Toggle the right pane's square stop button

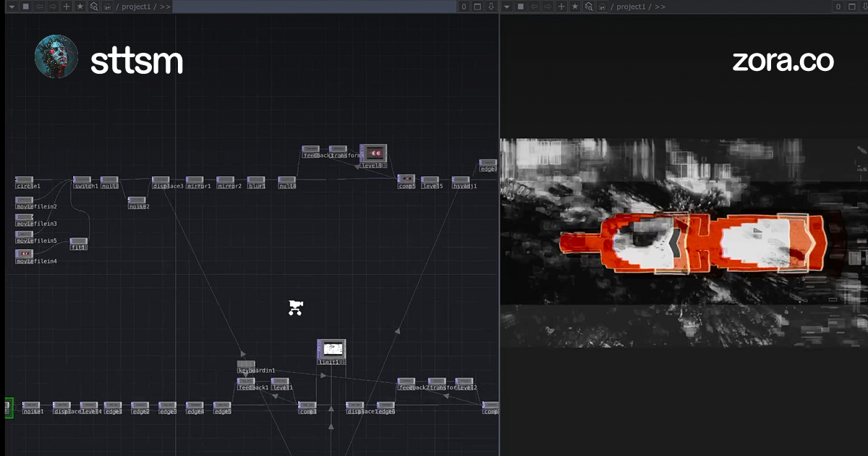(x=520, y=7)
